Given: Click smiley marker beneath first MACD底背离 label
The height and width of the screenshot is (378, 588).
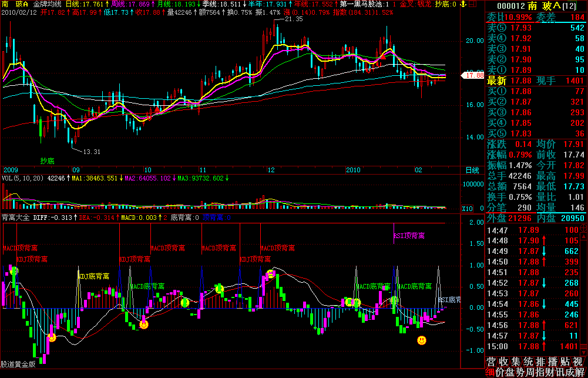Looking at the screenshot, I should (144, 325).
